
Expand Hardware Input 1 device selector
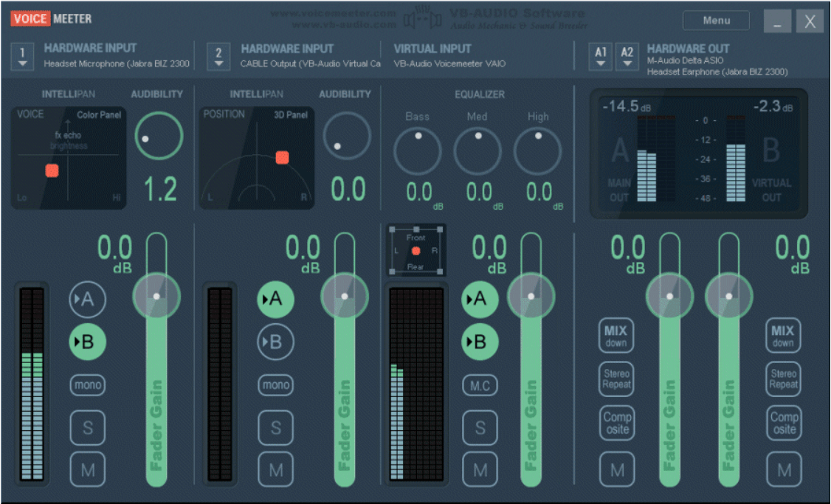22,56
